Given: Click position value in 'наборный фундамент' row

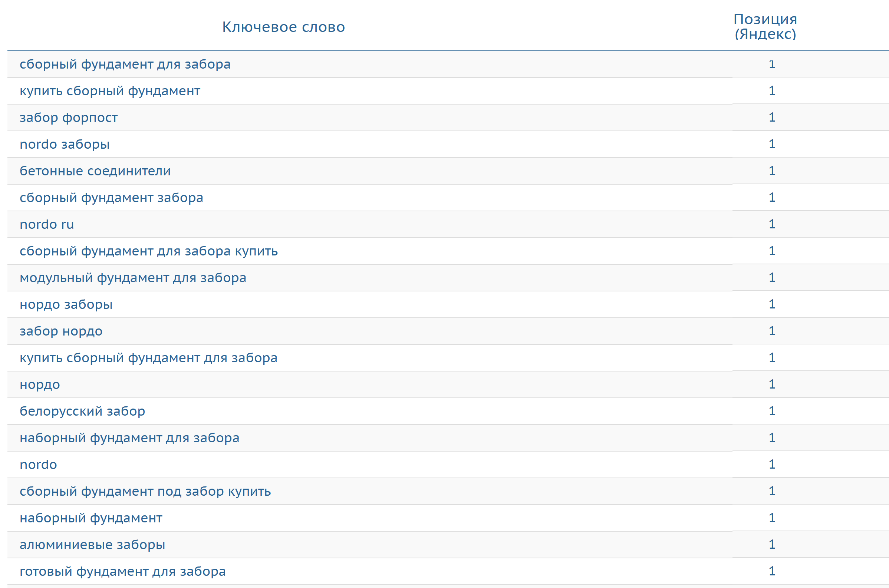Looking at the screenshot, I should [x=771, y=518].
